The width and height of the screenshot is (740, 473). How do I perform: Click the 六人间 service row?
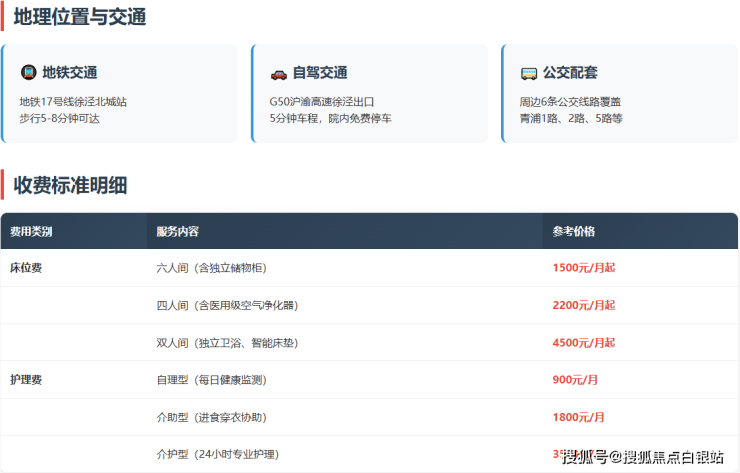pos(211,268)
